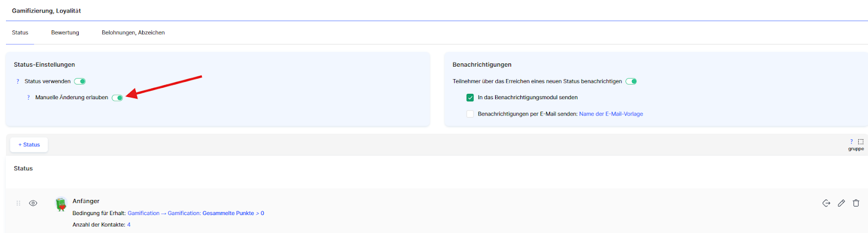Disable the Status verwenden switch
The width and height of the screenshot is (868, 233).
point(80,81)
